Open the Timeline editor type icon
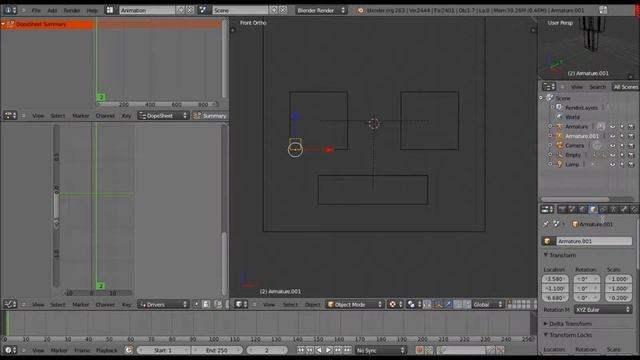 tap(10, 350)
